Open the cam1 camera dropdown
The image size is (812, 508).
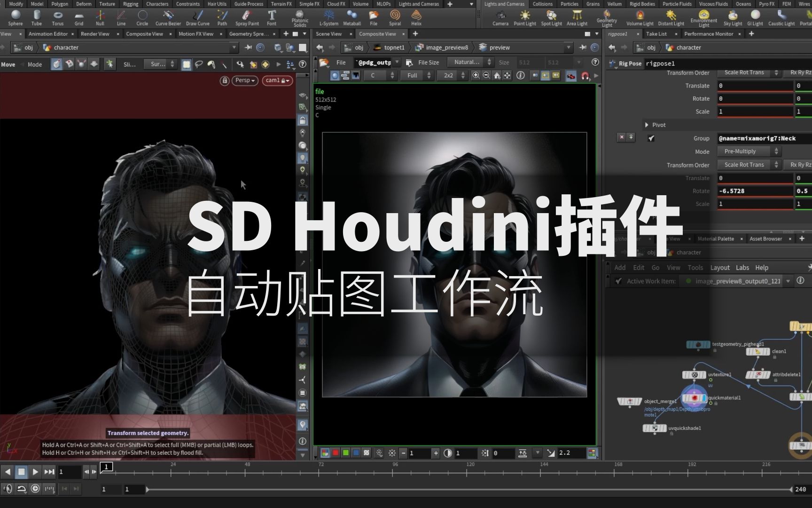tap(277, 80)
